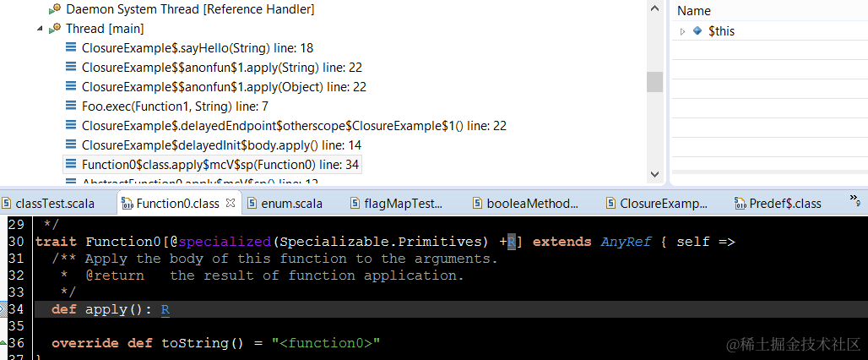This screenshot has height=360, width=868.
Task: Click the highlighted type parameter R on line 30
Action: (512, 242)
